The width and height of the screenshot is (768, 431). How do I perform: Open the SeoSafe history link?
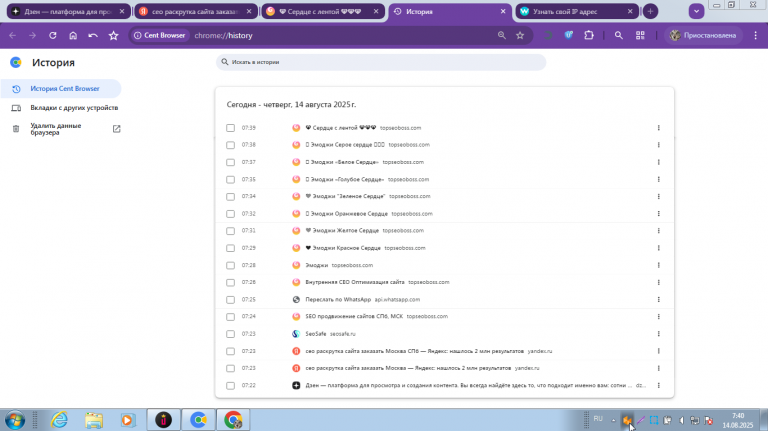click(x=315, y=334)
